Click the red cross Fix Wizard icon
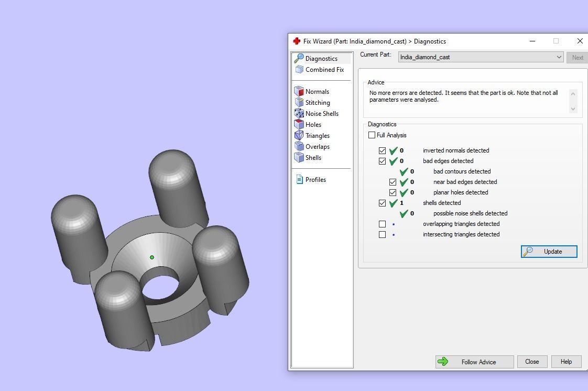Image resolution: width=588 pixels, height=391 pixels. coord(297,41)
